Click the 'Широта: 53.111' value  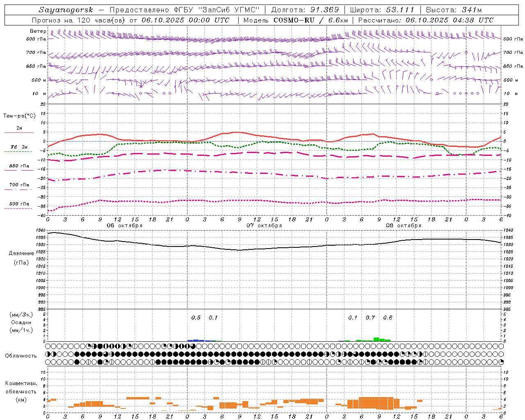pos(382,10)
